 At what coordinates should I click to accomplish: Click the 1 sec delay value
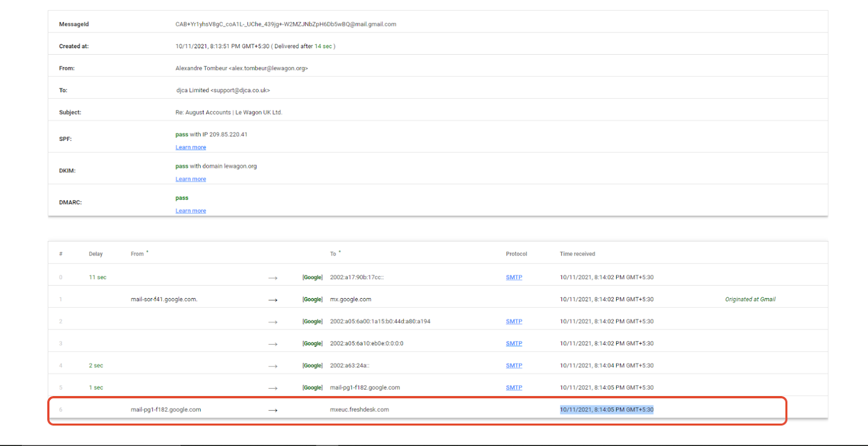pos(96,388)
